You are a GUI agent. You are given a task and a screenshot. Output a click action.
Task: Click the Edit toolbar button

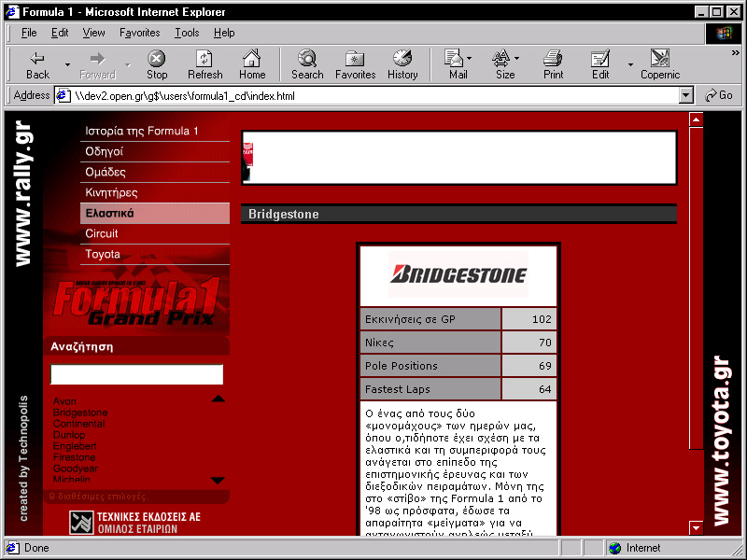click(600, 64)
